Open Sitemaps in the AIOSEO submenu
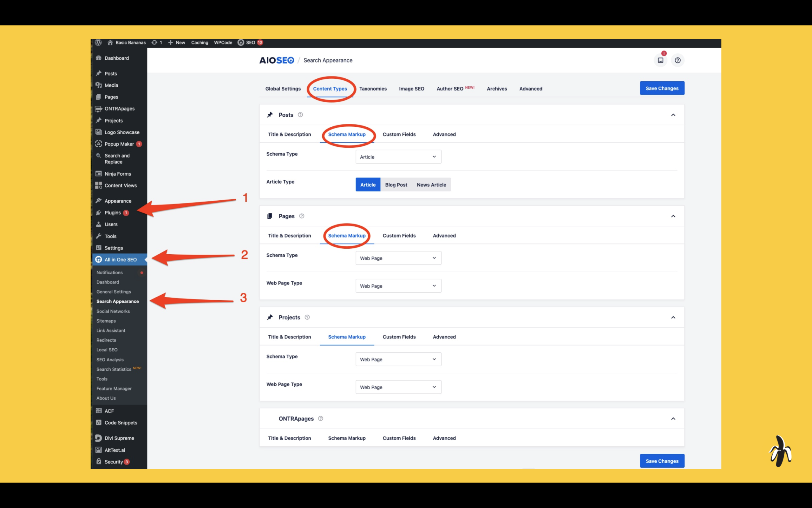This screenshot has height=508, width=812. point(106,321)
